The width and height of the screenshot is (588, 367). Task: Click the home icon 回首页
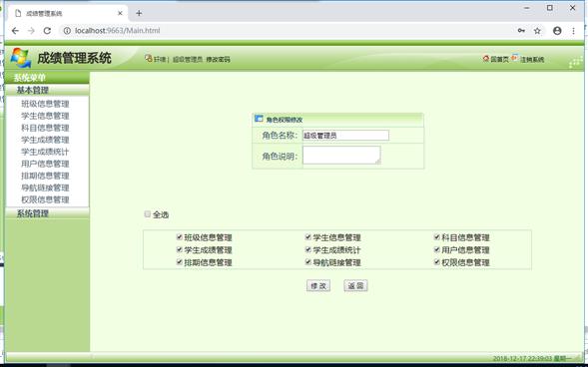[486, 59]
